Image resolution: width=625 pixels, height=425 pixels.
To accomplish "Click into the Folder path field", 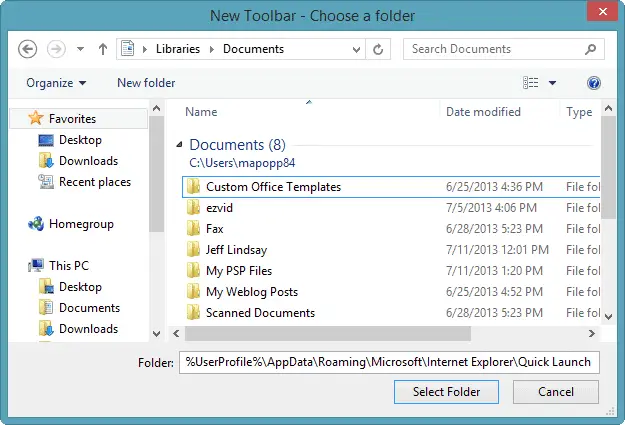I will click(389, 362).
